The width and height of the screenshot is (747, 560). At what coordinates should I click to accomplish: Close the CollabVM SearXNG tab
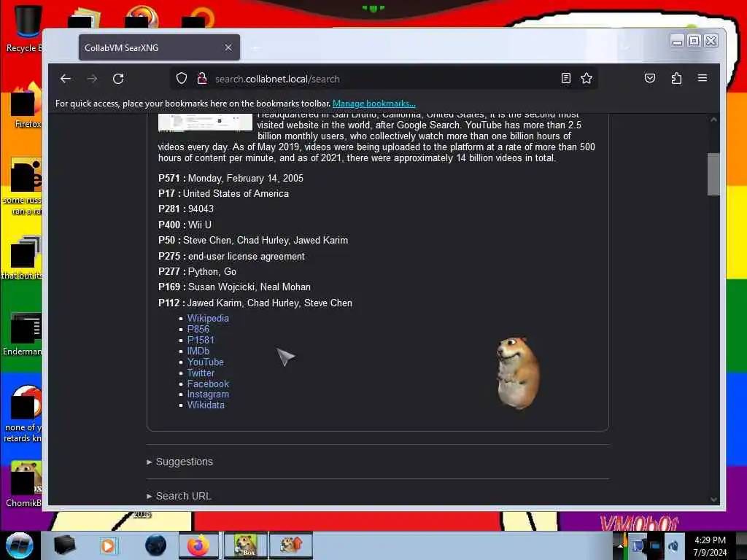(x=228, y=47)
